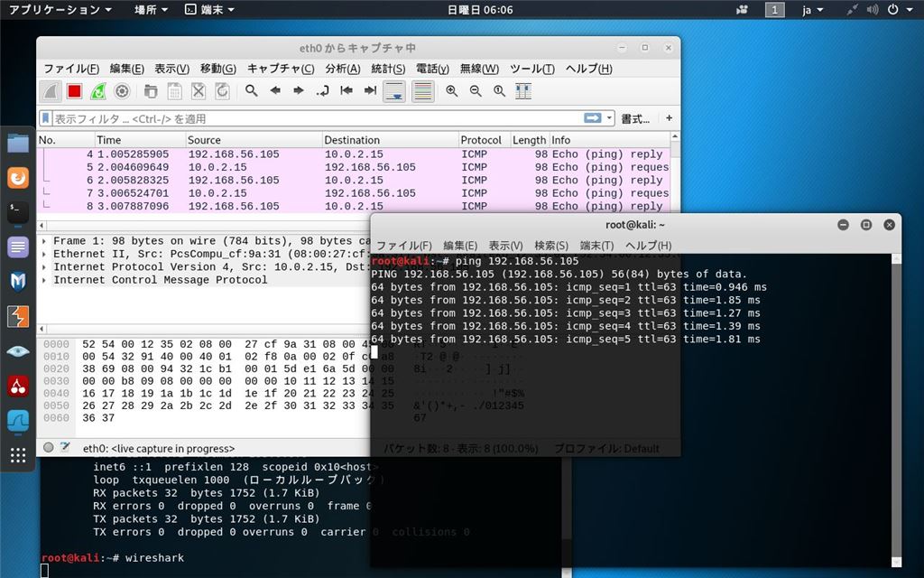
Task: Open Wireshark 分析(A) menu
Action: pos(342,69)
